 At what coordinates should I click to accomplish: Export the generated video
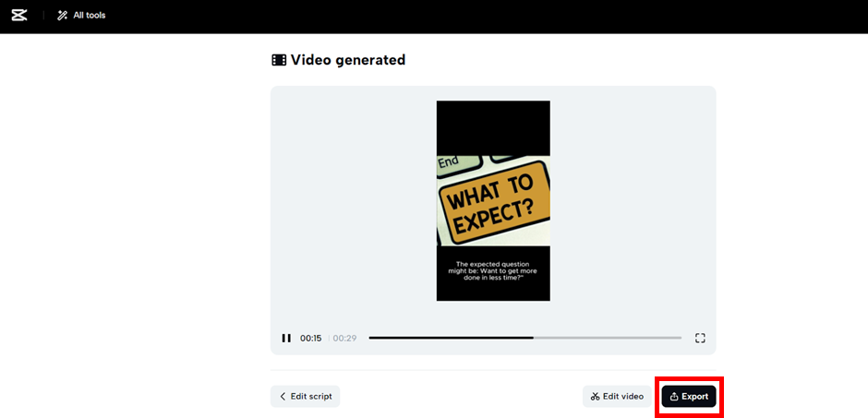[x=694, y=397]
